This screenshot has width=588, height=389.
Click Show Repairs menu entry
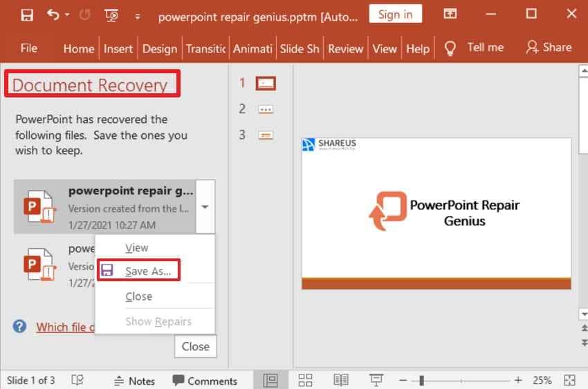click(x=158, y=321)
